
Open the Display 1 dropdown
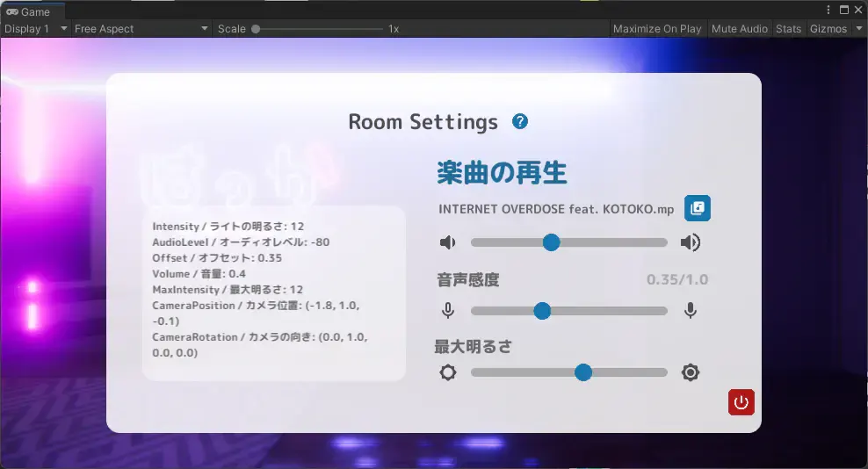35,29
